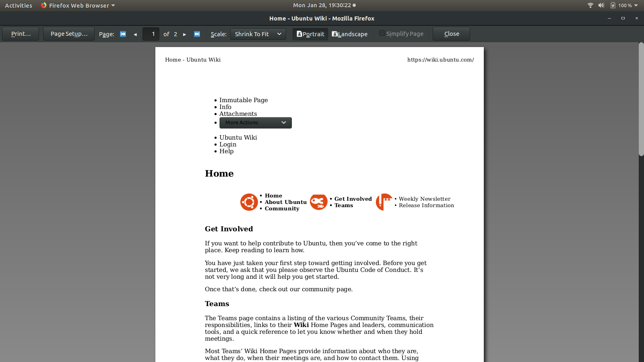
Task: Expand the More Actions dropdown in preview
Action: coord(256,123)
